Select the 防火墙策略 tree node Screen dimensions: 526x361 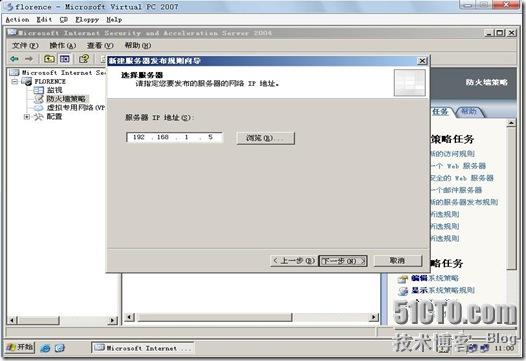click(66, 99)
